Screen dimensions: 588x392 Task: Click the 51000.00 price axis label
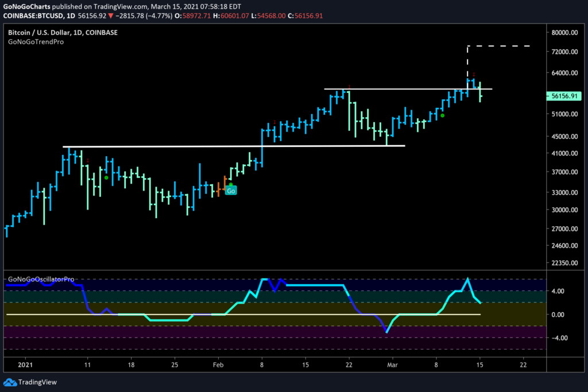tap(564, 114)
